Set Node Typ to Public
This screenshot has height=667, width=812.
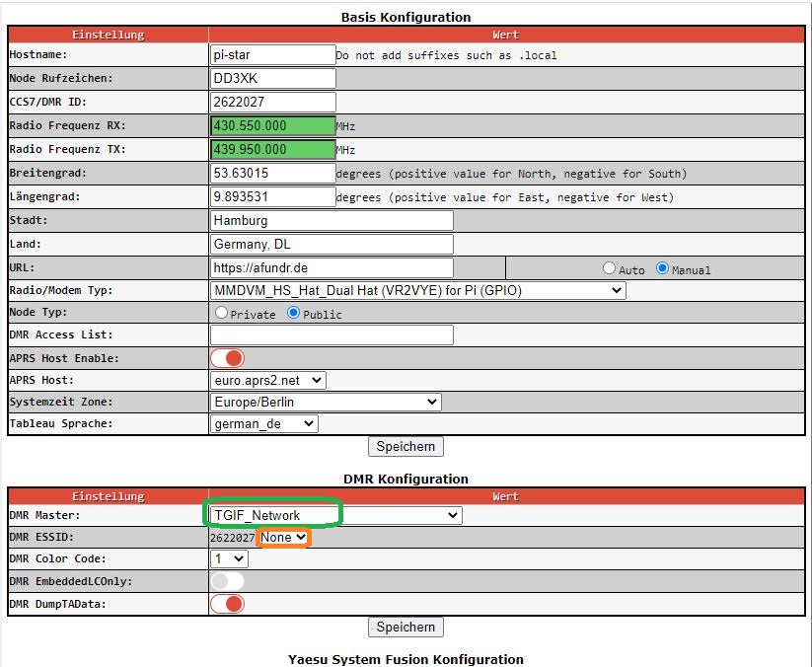point(293,312)
